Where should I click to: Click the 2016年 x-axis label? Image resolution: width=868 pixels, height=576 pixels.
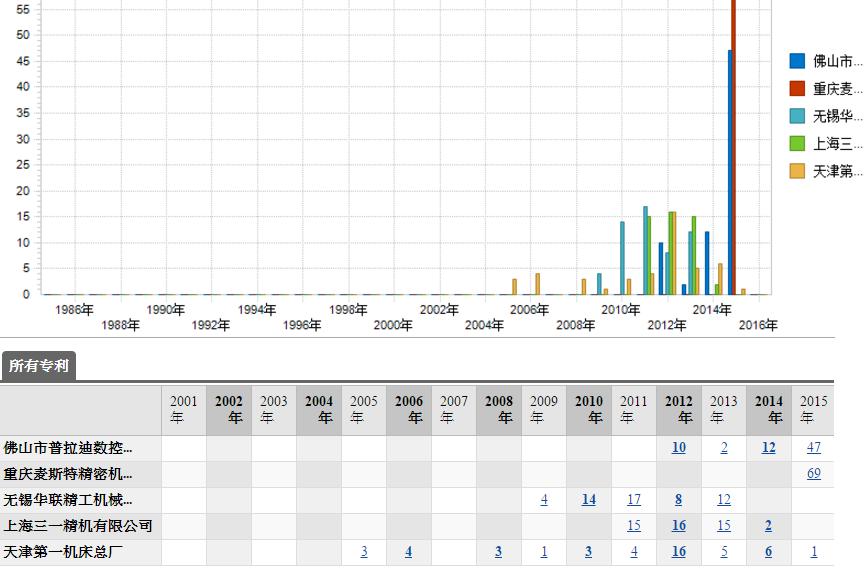758,325
